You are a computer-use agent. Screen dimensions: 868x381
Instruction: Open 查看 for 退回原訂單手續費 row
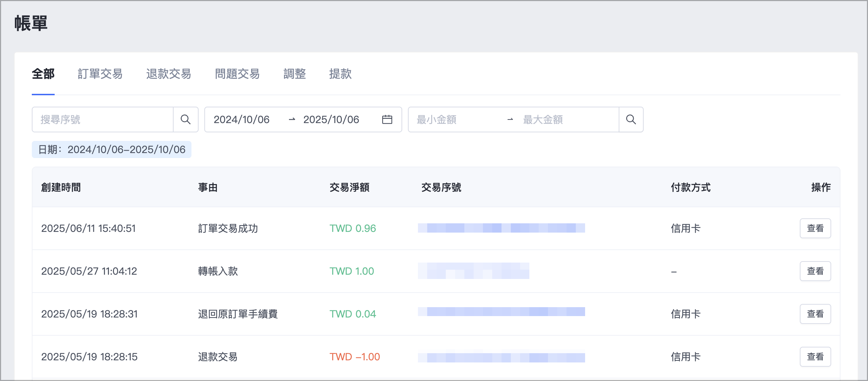815,314
